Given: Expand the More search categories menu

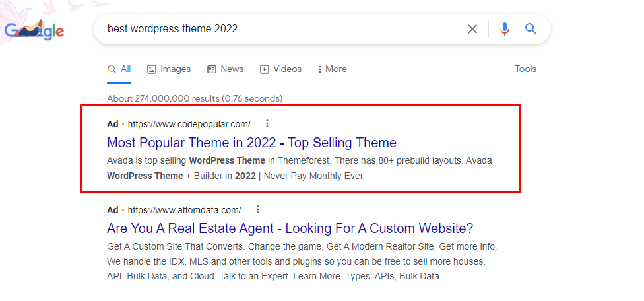Looking at the screenshot, I should coord(333,69).
